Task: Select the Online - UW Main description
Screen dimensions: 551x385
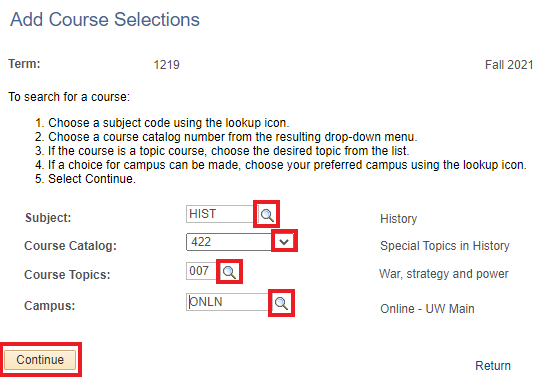Action: click(x=427, y=309)
